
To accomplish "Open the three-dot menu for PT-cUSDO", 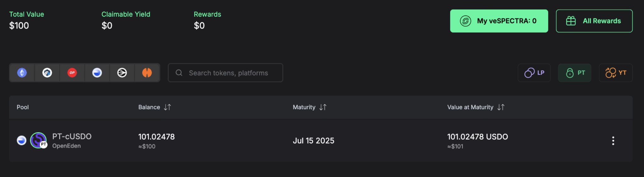I will (x=613, y=141).
